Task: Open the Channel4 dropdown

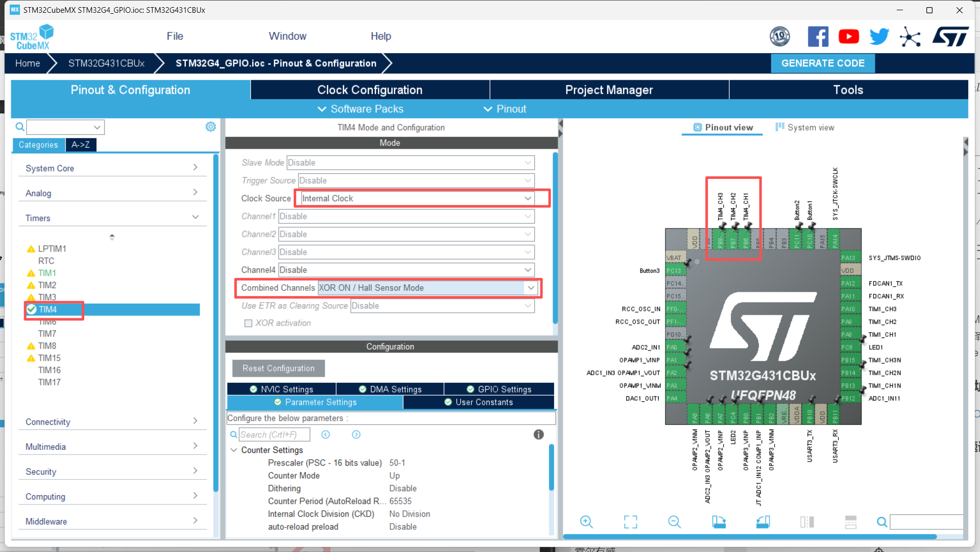Action: click(407, 270)
